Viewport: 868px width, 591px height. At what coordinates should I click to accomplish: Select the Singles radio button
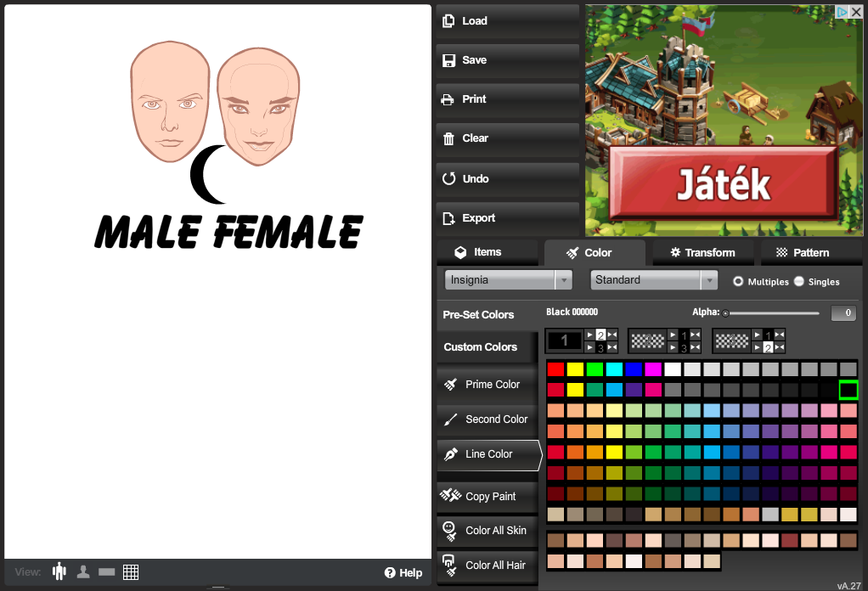pyautogui.click(x=799, y=281)
